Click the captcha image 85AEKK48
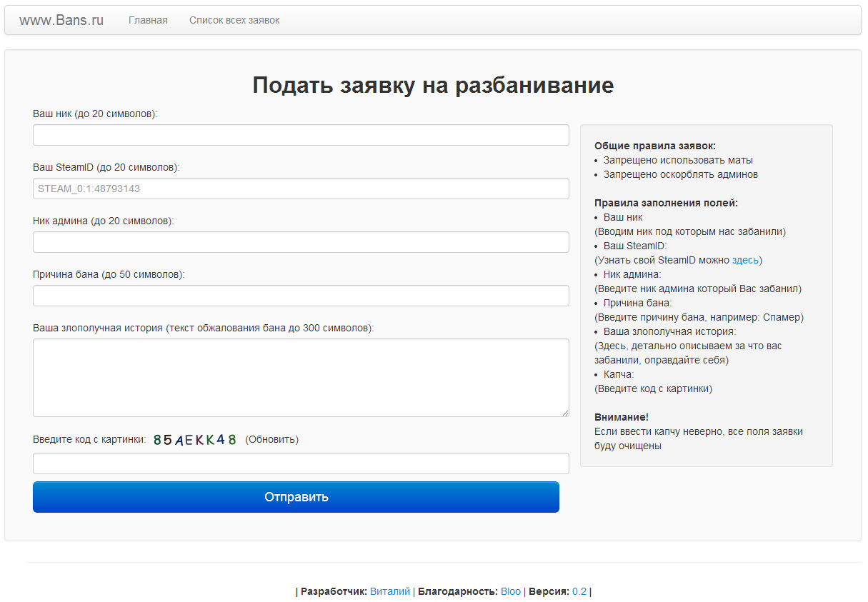 195,440
